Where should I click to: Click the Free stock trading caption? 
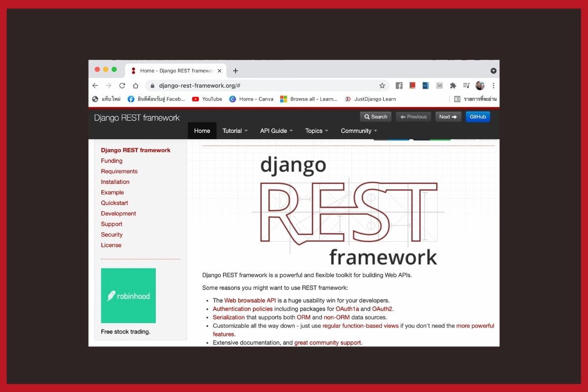tap(125, 332)
